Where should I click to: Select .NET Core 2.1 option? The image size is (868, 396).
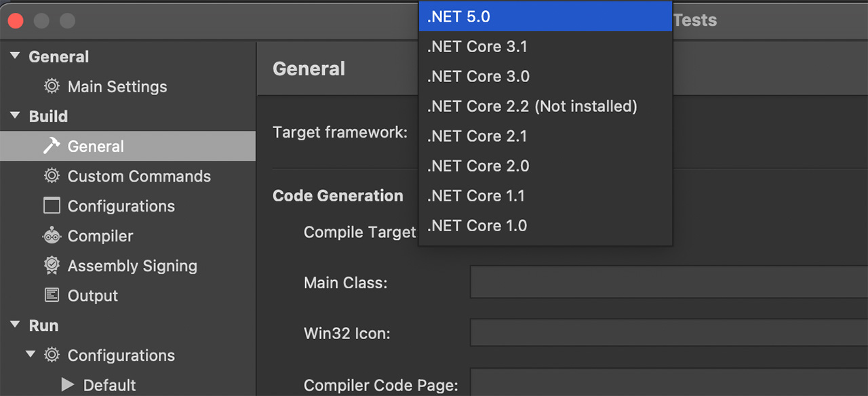tap(546, 136)
